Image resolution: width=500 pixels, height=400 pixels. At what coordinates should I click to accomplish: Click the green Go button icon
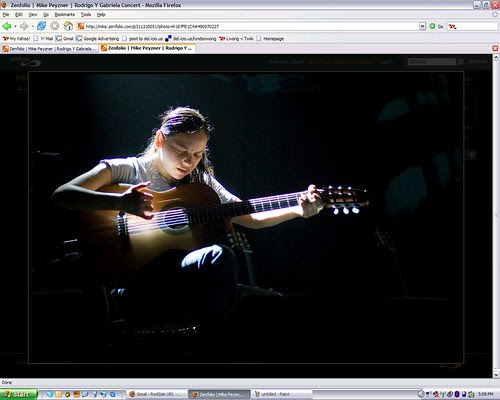point(432,26)
